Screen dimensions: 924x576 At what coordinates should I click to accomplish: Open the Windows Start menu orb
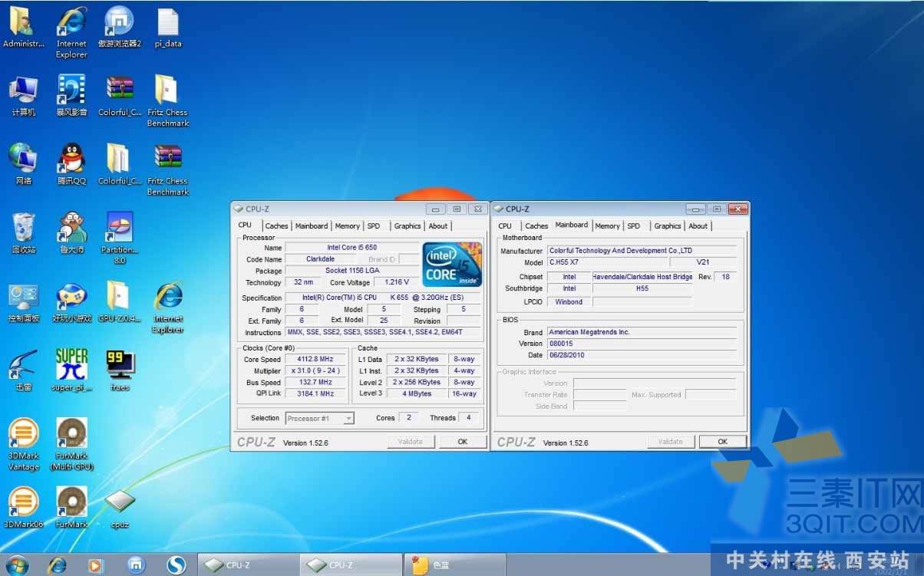(17, 564)
